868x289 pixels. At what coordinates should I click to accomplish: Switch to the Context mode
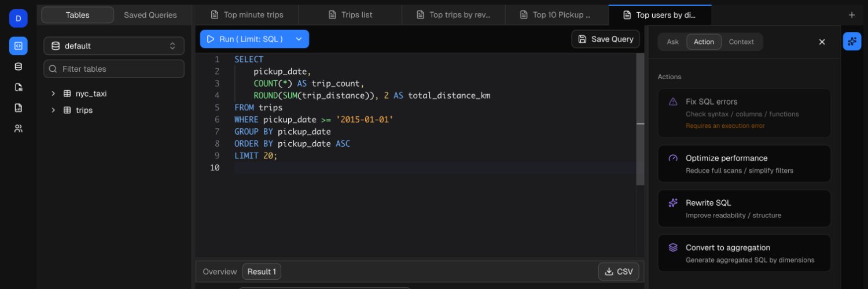coord(741,42)
